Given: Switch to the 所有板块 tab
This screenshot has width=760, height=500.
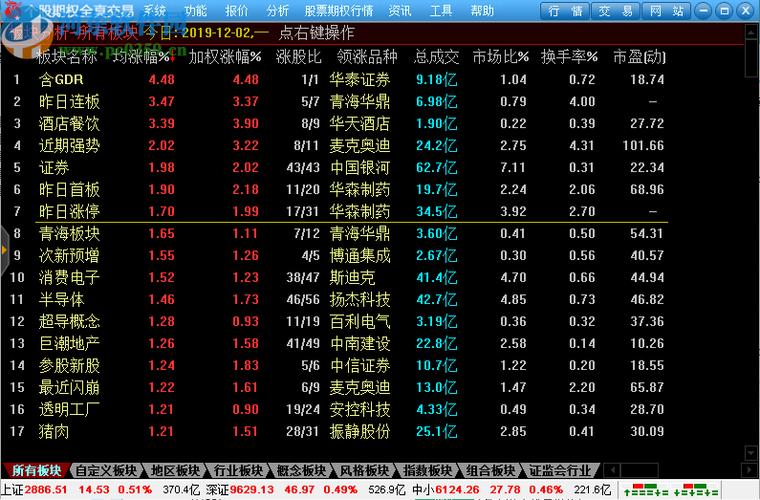Looking at the screenshot, I should [x=36, y=470].
